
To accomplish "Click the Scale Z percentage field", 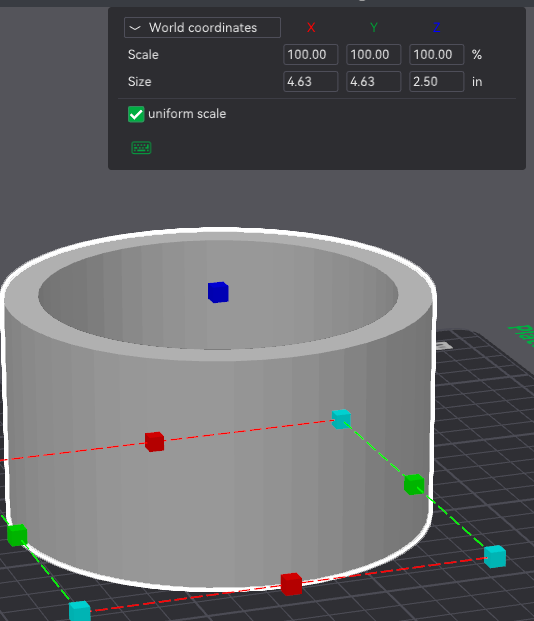I will coord(437,54).
